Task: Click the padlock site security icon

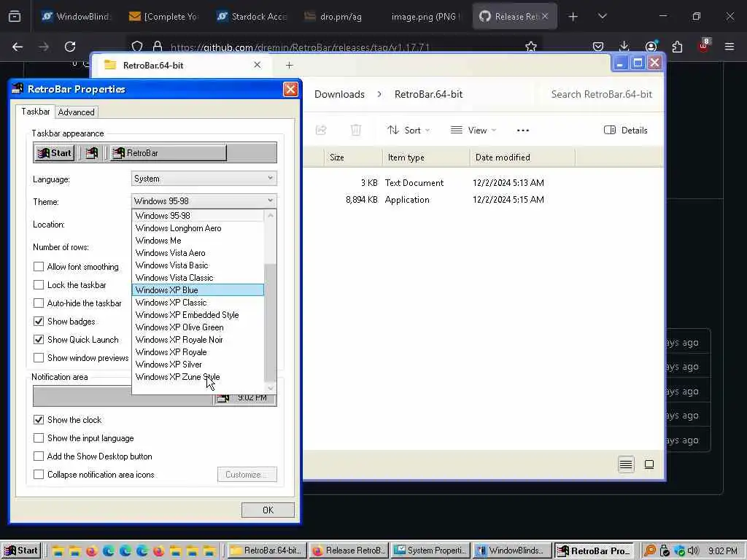Action: tap(158, 47)
